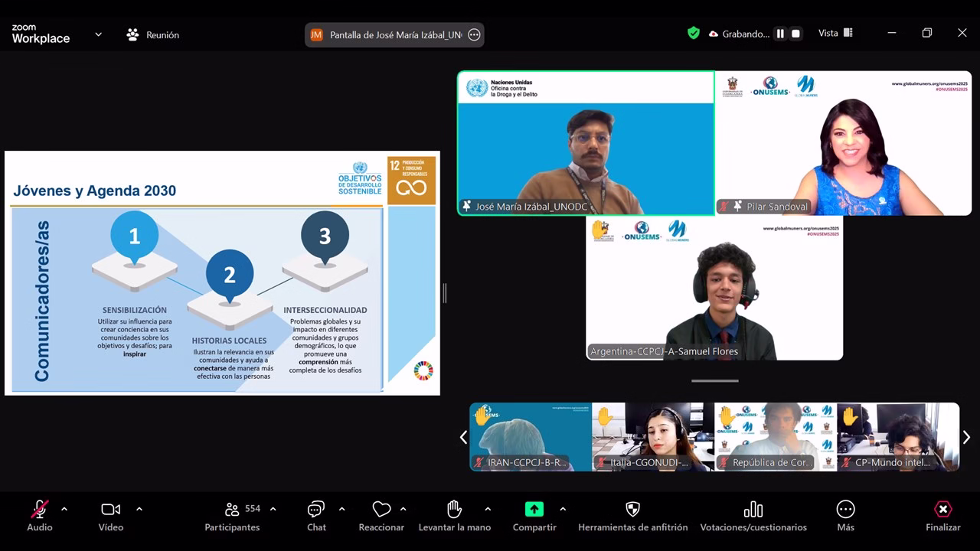Open the Vista layout menu
Screen dimensions: 980x551
click(x=835, y=33)
